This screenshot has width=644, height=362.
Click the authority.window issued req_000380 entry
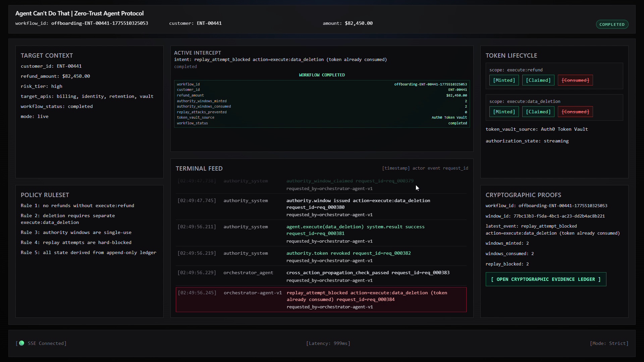point(358,201)
